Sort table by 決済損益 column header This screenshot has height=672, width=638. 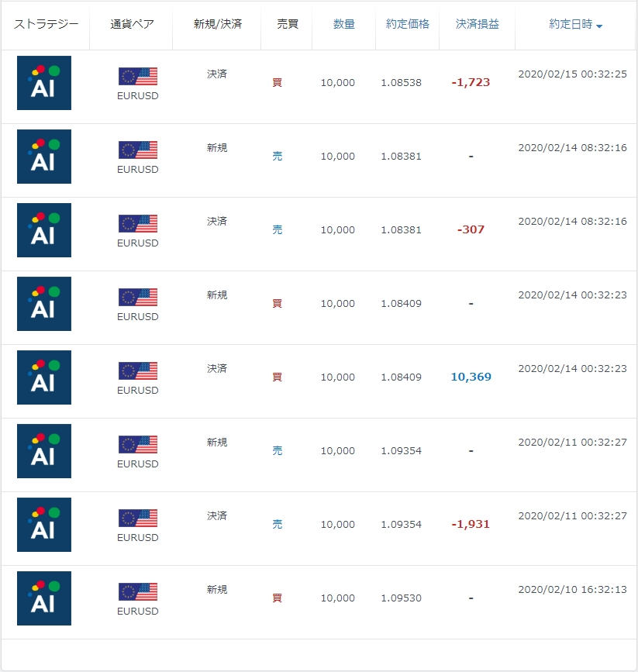pos(478,24)
